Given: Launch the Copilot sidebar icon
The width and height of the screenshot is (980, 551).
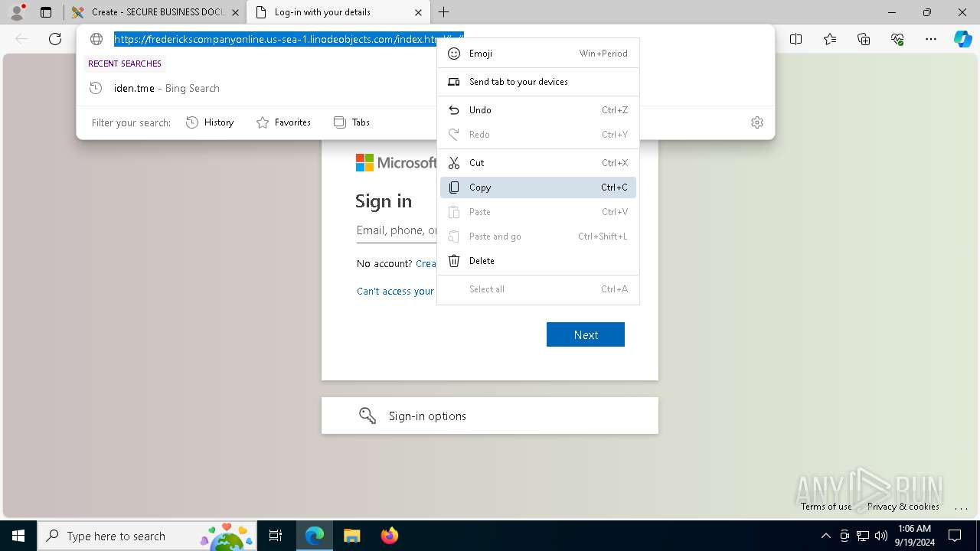Looking at the screenshot, I should click(x=962, y=39).
